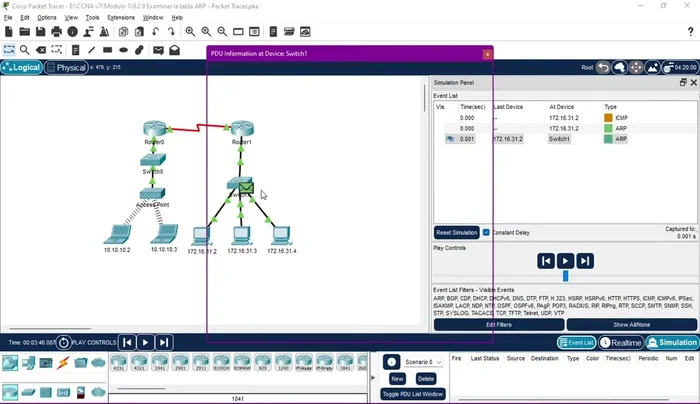Choose the Add Simple PDU envelope
This screenshot has height=404, width=700.
(x=157, y=50)
